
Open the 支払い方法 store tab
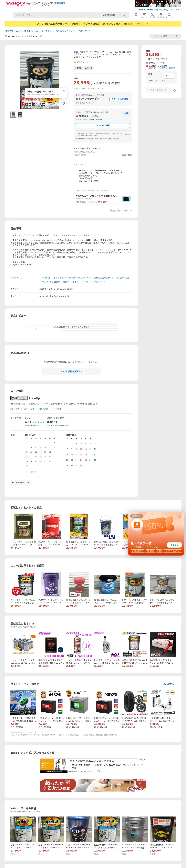pos(15,409)
